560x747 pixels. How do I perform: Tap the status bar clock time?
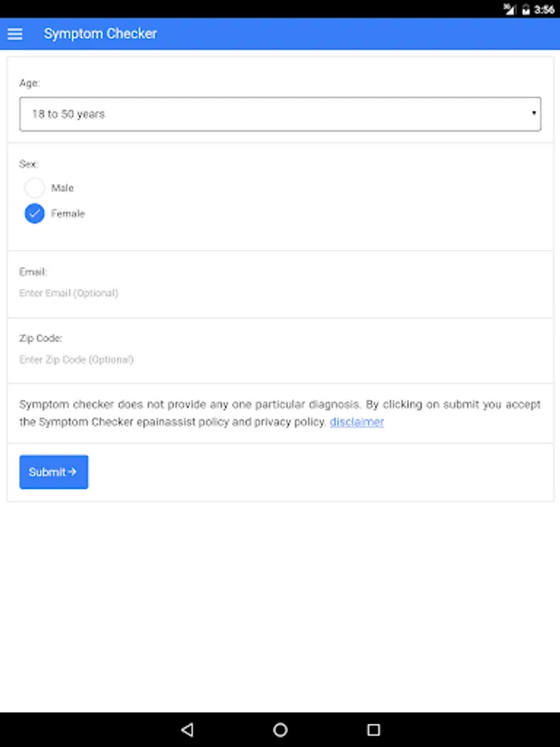(x=544, y=9)
